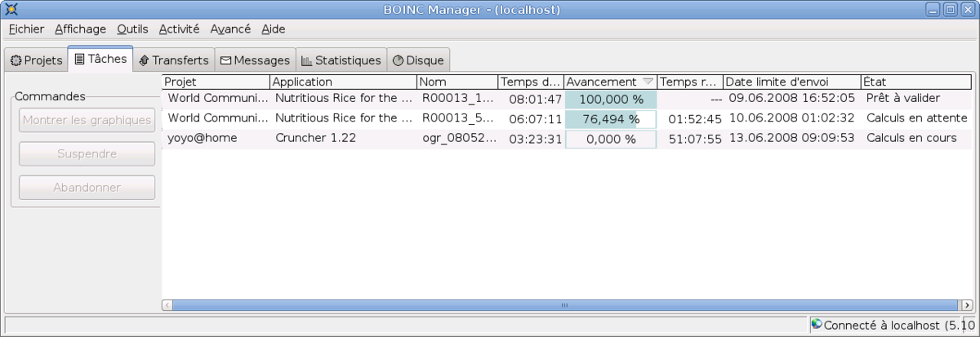Screen dimensions: 980x337
Task: Sort tasks by Projet column header
Action: point(216,82)
